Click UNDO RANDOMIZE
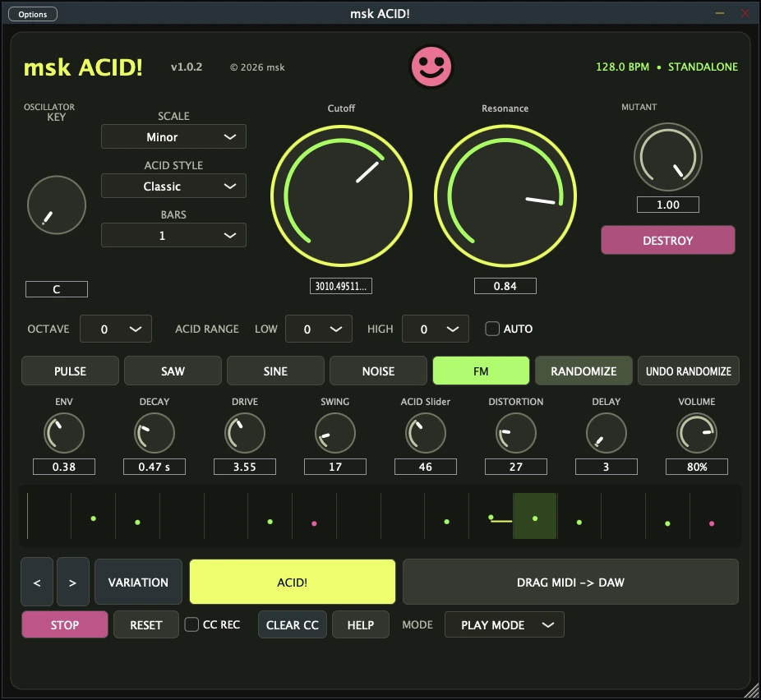 (688, 371)
